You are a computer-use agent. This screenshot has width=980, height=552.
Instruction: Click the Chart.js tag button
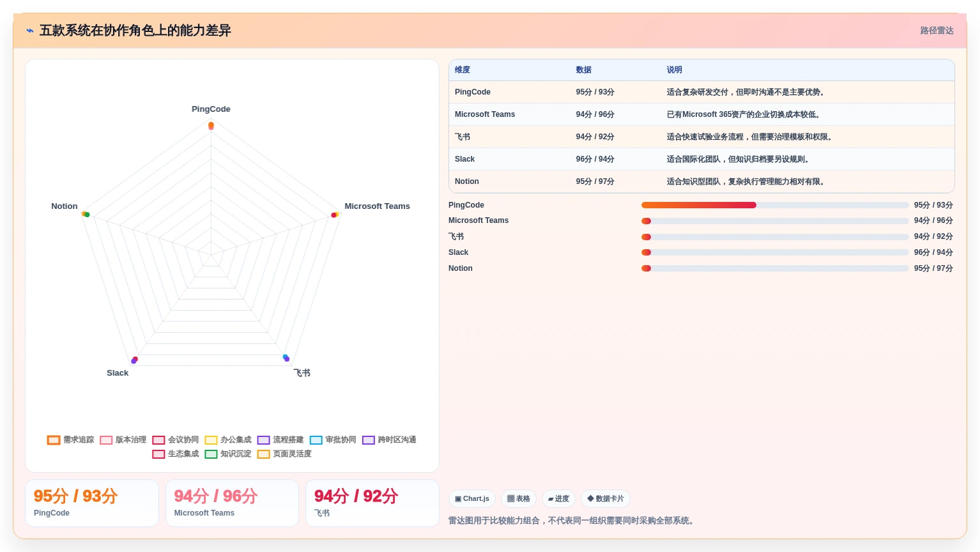(472, 499)
